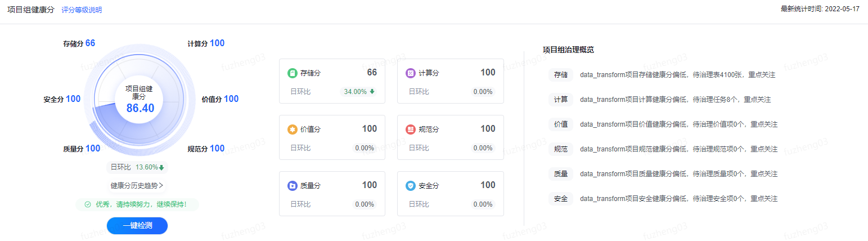This screenshot has height=241, width=868.
Task: Click 存储分 66 label on gauge
Action: pos(79,43)
